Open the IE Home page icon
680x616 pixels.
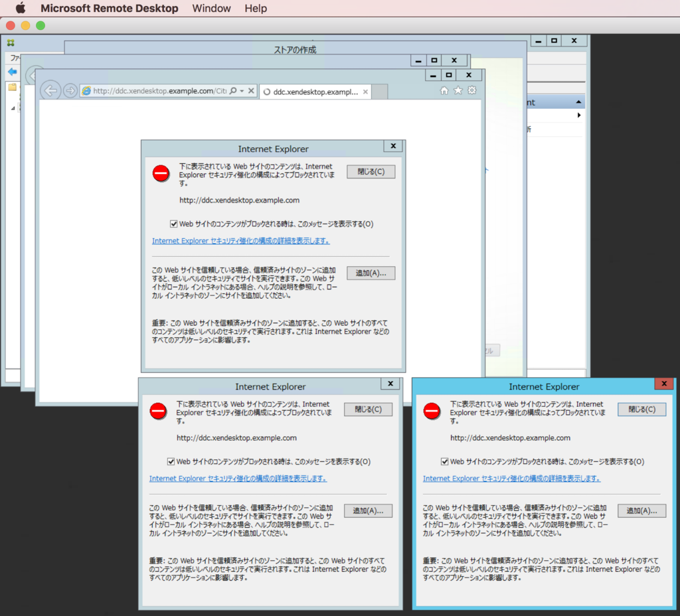click(444, 90)
